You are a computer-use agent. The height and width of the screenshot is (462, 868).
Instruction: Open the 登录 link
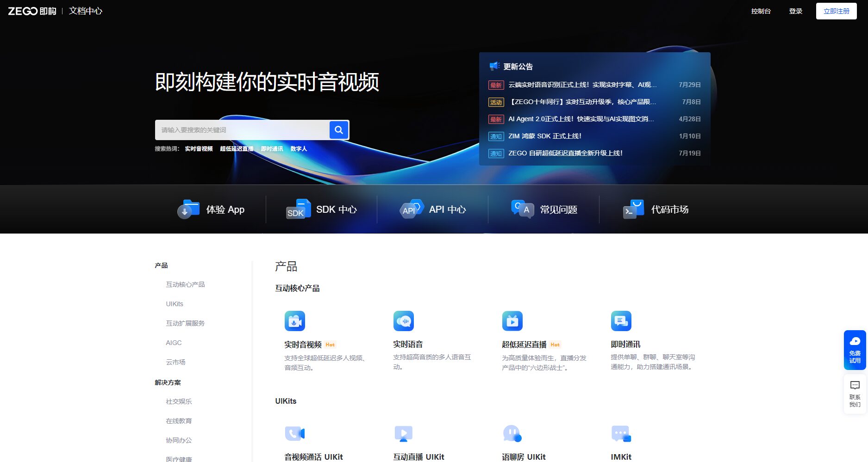pyautogui.click(x=795, y=11)
